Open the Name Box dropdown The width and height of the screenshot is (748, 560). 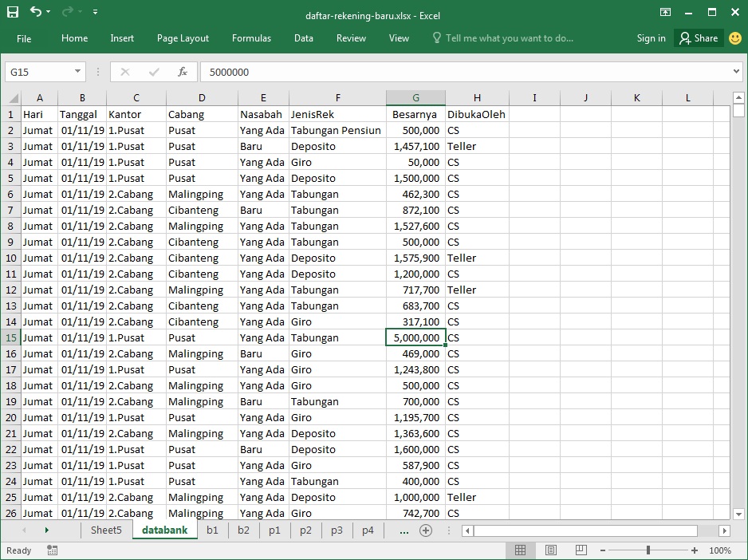(x=77, y=71)
